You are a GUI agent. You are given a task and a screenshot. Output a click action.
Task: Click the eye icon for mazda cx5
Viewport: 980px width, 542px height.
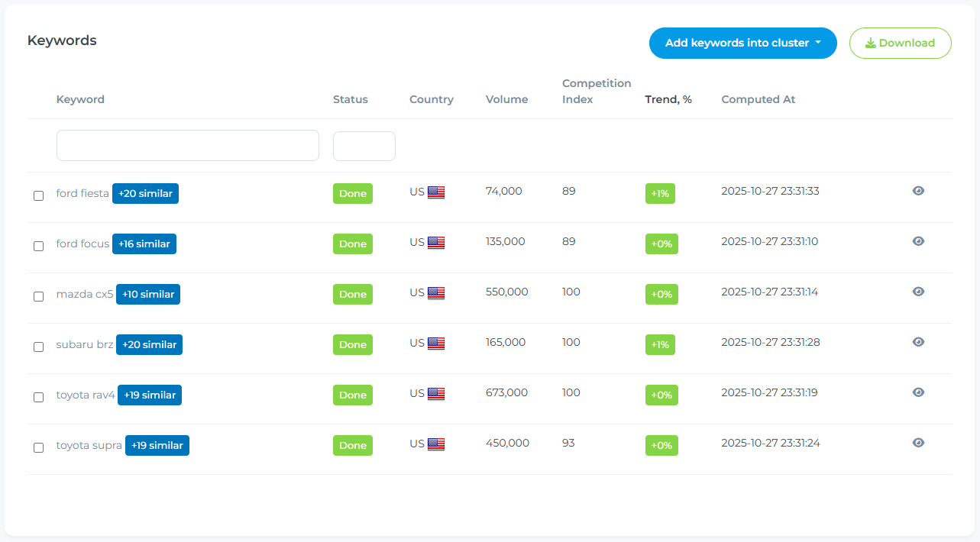click(918, 292)
